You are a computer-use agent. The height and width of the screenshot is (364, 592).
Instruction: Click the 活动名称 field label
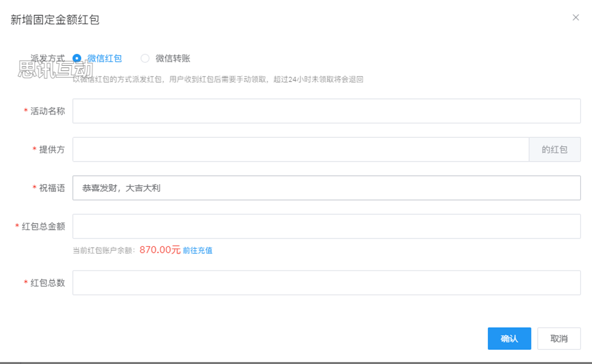click(x=47, y=111)
